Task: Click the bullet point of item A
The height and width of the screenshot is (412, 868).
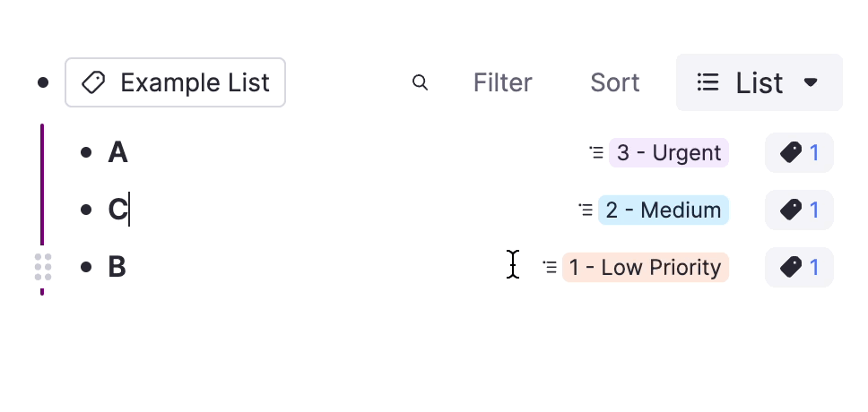Action: tap(86, 153)
